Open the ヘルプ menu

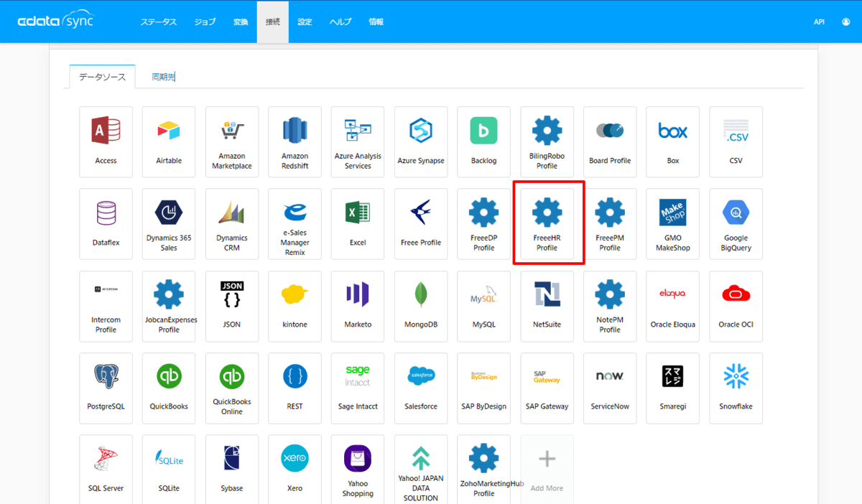pyautogui.click(x=340, y=22)
